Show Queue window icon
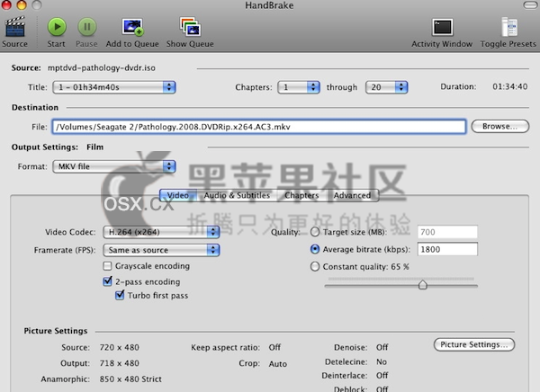540x392 pixels. tap(190, 27)
